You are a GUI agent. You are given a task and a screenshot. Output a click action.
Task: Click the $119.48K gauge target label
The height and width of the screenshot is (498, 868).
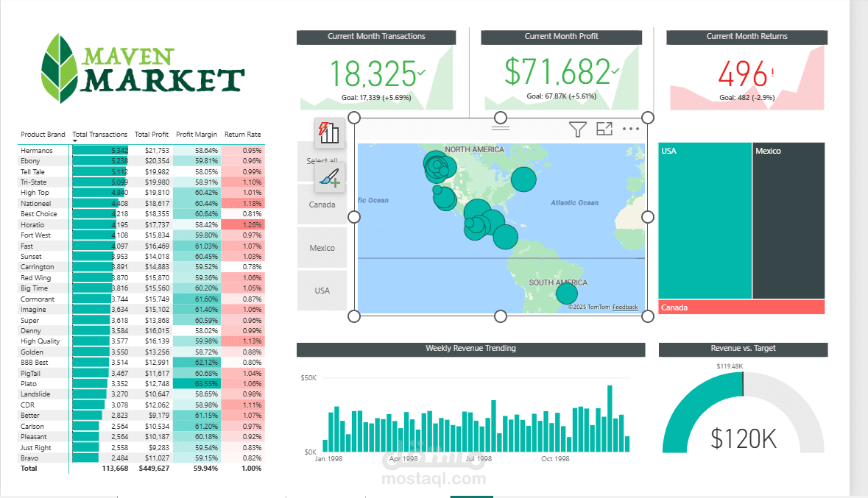(730, 366)
